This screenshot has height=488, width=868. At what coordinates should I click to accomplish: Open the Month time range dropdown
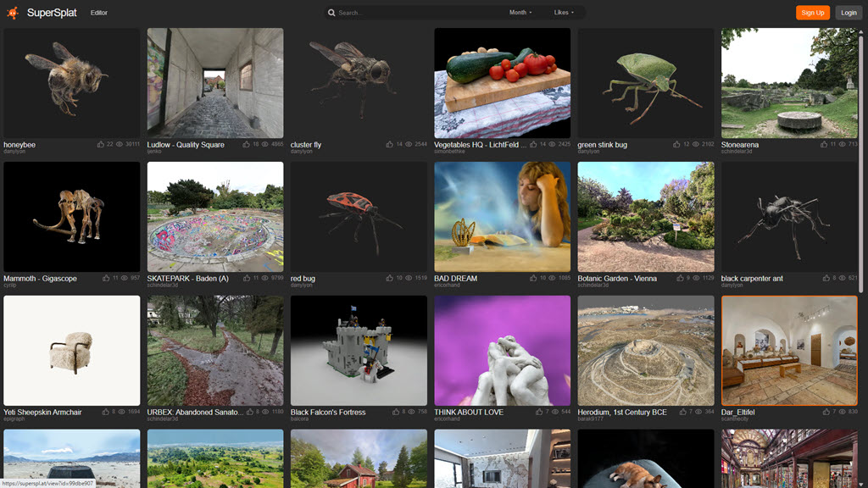click(520, 13)
